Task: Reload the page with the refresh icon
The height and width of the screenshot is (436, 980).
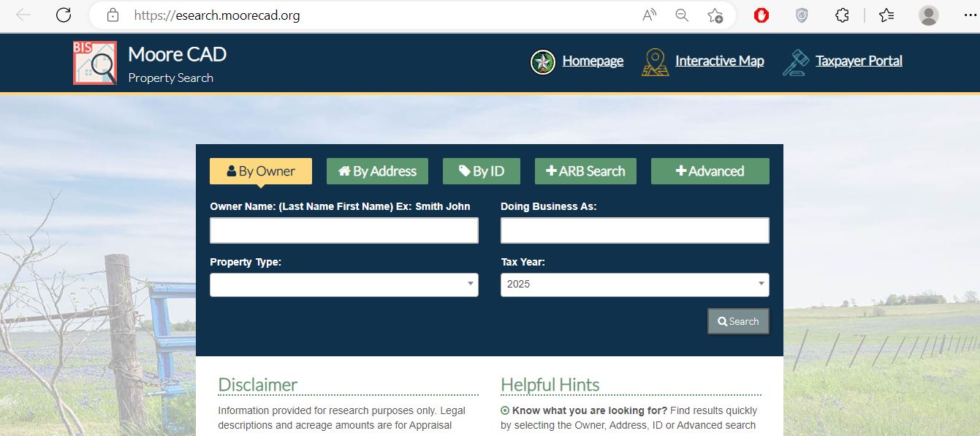Action: [64, 15]
